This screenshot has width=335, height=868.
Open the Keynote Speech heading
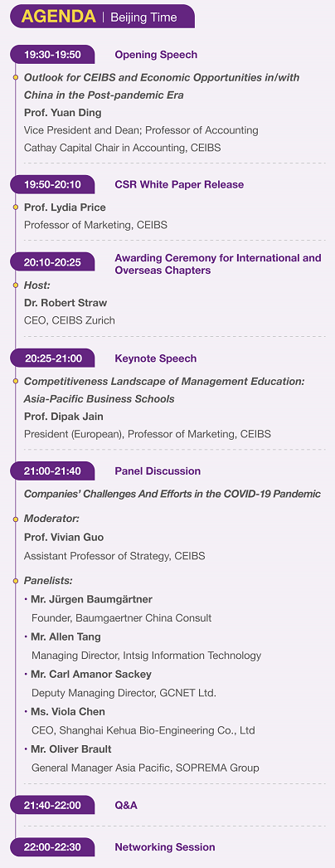point(155,358)
